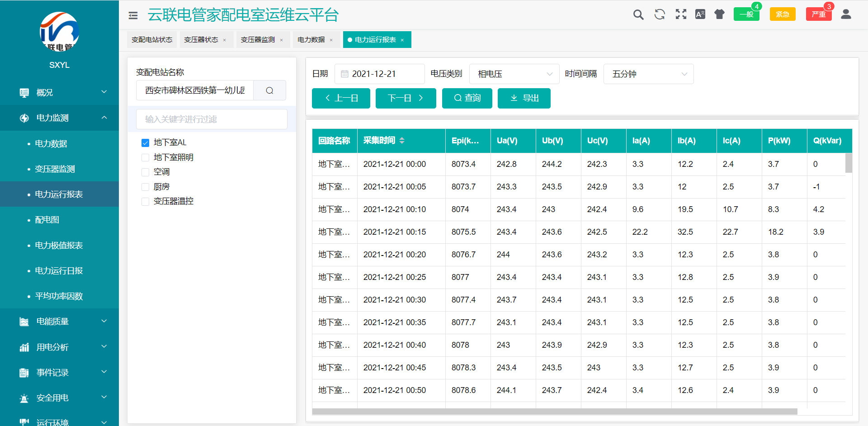The height and width of the screenshot is (426, 868).
Task: Open user account menu avatar icon
Action: (846, 14)
